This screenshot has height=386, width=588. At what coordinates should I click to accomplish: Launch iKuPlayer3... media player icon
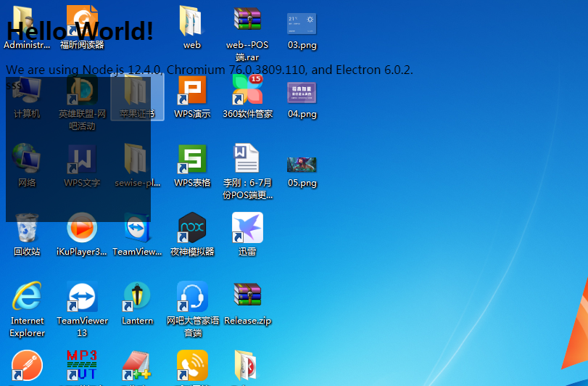(82, 234)
